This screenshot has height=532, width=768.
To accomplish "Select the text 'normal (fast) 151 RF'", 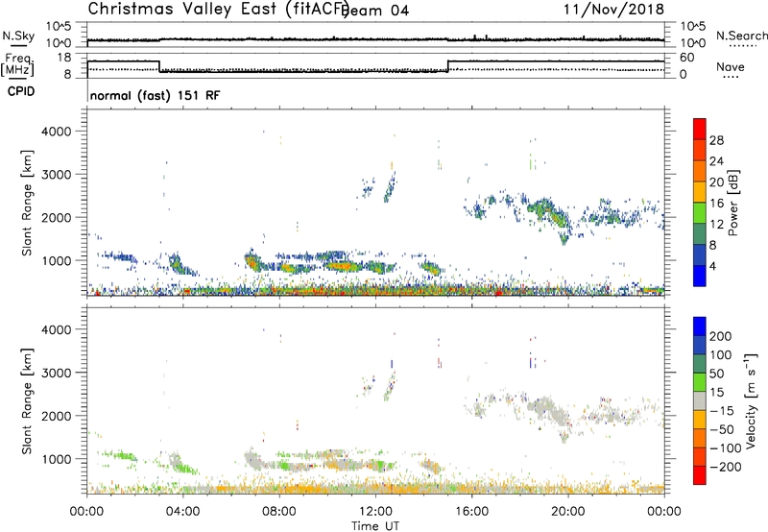I will [x=155, y=95].
